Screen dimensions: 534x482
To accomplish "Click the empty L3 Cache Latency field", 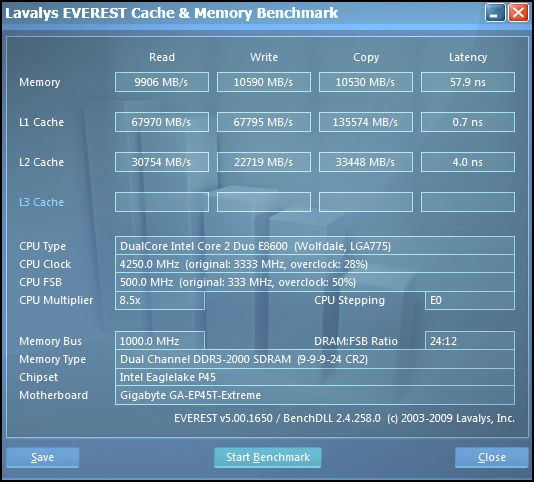I will [x=468, y=202].
